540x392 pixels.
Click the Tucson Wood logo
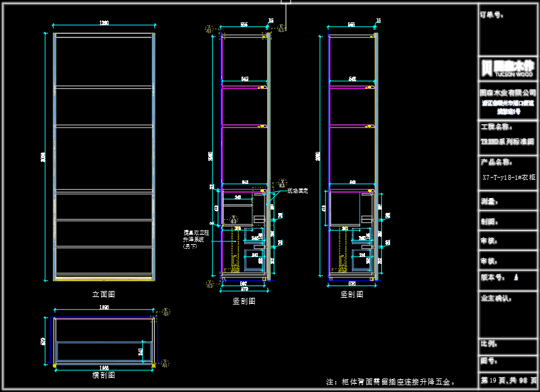pyautogui.click(x=507, y=68)
